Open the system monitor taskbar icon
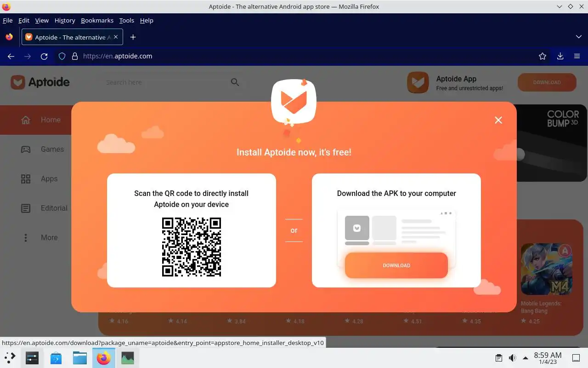Image resolution: width=588 pixels, height=368 pixels. [127, 357]
